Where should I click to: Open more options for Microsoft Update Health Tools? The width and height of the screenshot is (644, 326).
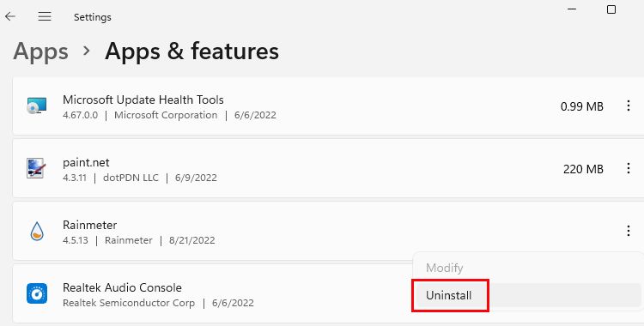(x=629, y=106)
